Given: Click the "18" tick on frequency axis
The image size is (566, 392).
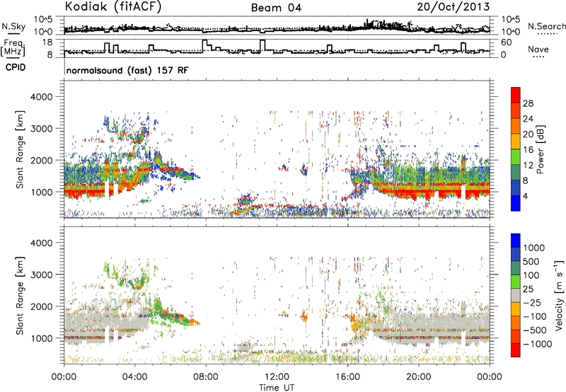Looking at the screenshot, I should pyautogui.click(x=47, y=42).
